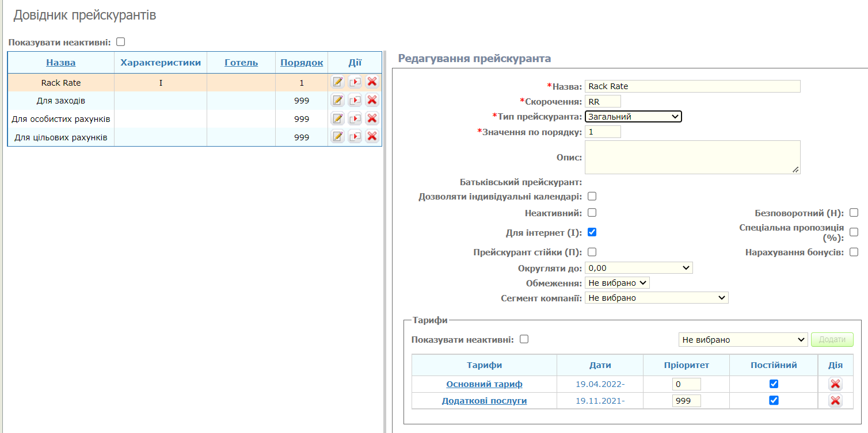Open Сегмент компанії dropdown

coord(656,298)
